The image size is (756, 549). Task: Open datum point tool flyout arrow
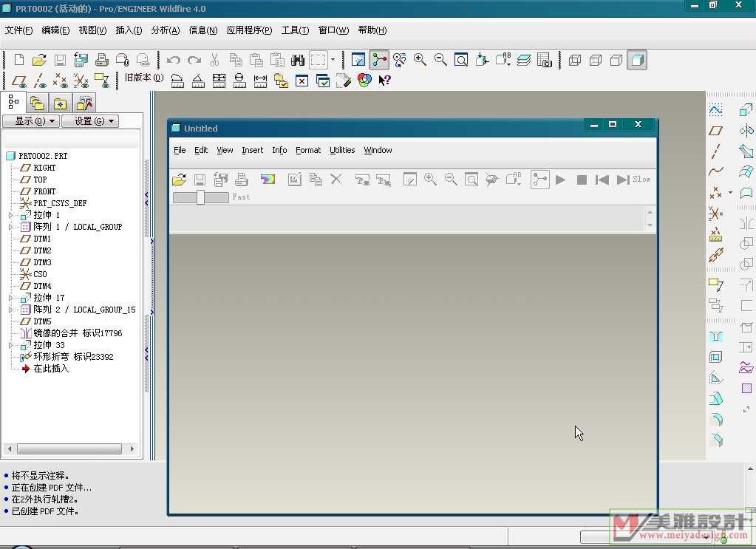pyautogui.click(x=730, y=192)
